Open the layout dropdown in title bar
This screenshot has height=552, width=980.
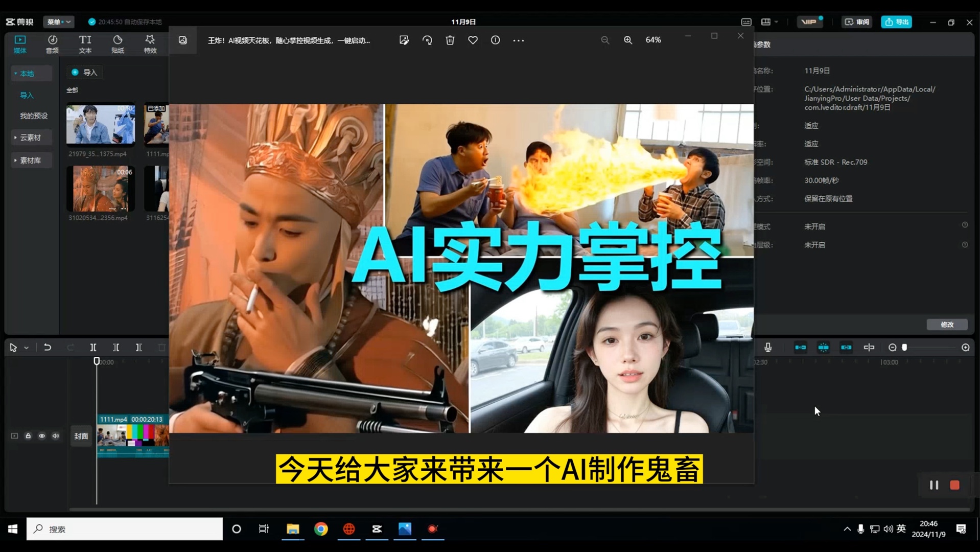[x=769, y=22]
